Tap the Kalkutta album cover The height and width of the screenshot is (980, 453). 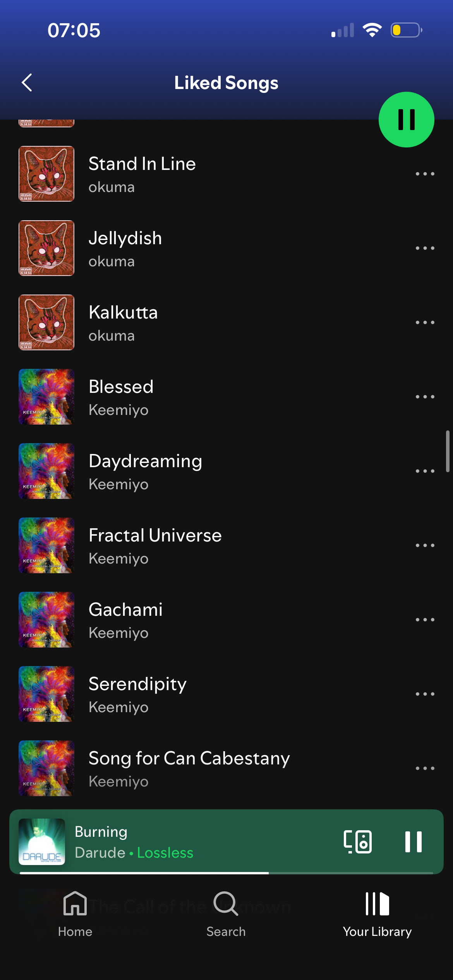(46, 322)
